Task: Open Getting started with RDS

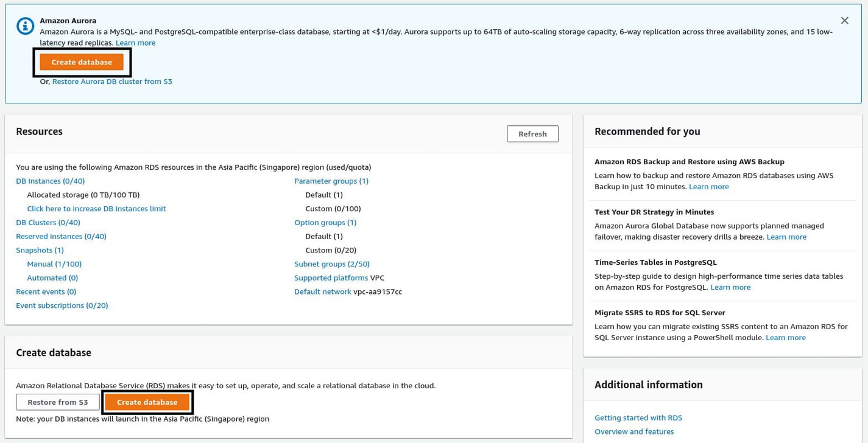Action: point(638,417)
